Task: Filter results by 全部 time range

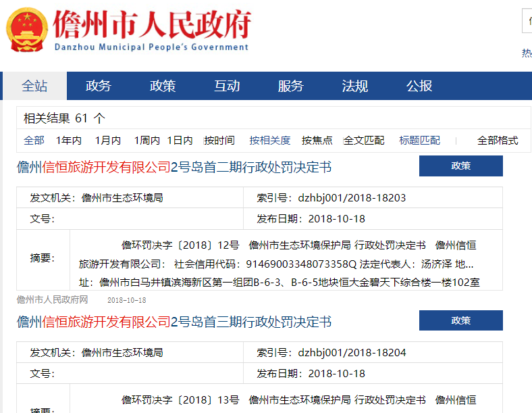Action: coord(34,140)
